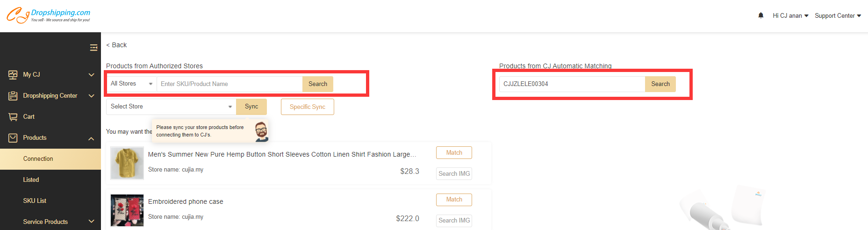Go back using the Back link
Viewport: 868px width, 230px height.
pos(116,45)
